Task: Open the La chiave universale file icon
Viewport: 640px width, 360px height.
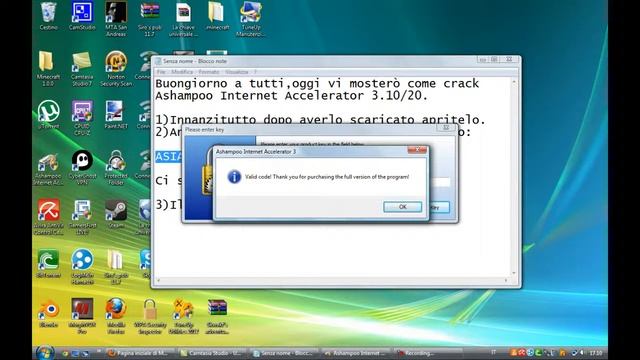Action: 183,19
